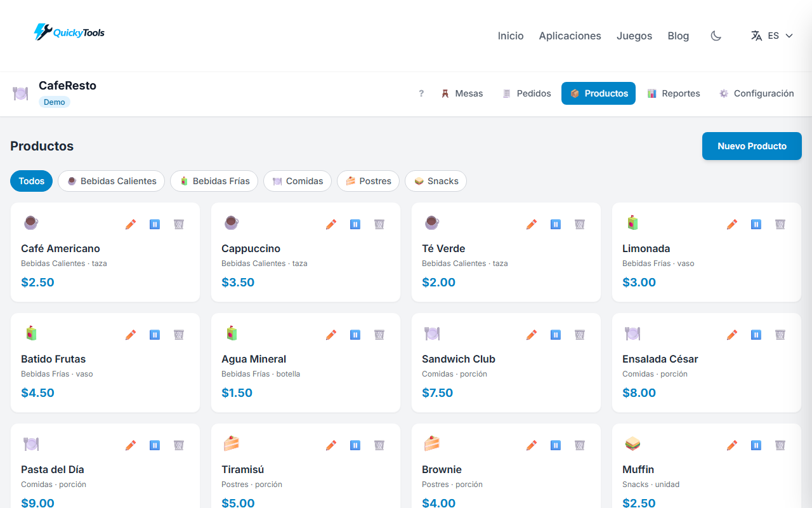Edit the Tiramisú product

tap(331, 445)
